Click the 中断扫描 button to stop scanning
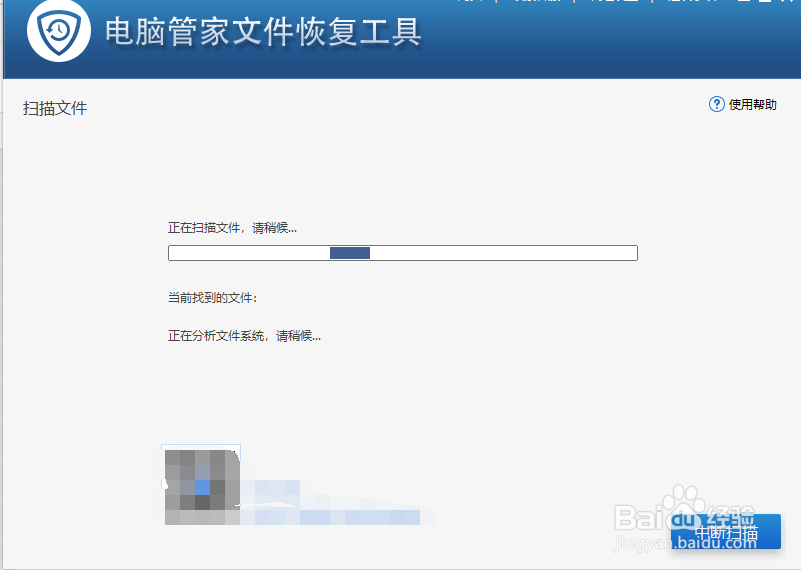 726,532
